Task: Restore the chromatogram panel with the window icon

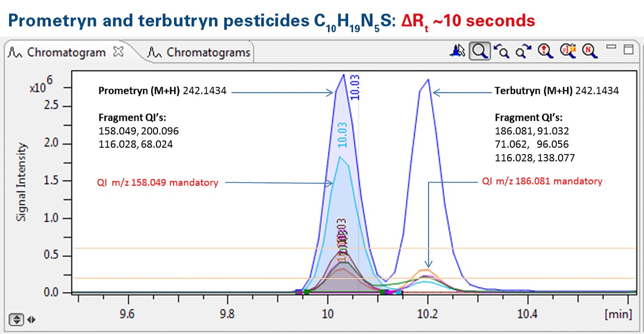Action: coord(628,50)
